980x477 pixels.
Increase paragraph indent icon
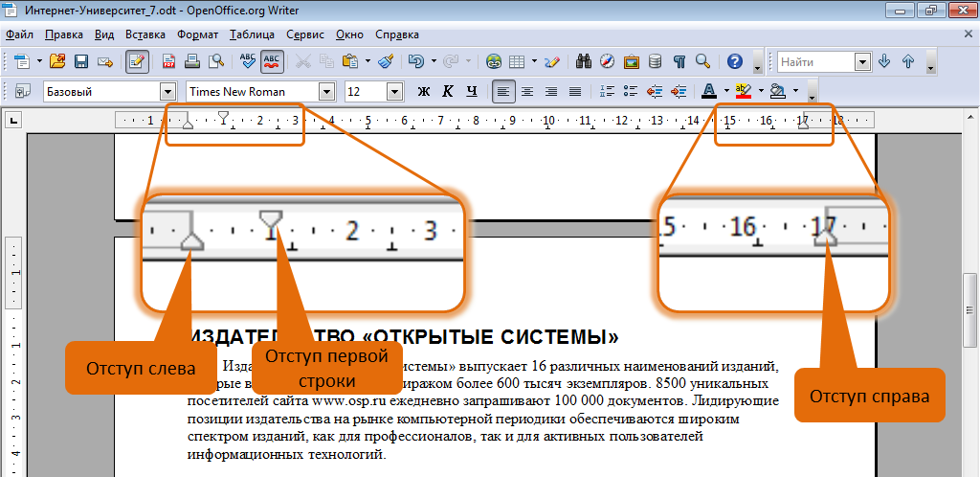tap(679, 92)
